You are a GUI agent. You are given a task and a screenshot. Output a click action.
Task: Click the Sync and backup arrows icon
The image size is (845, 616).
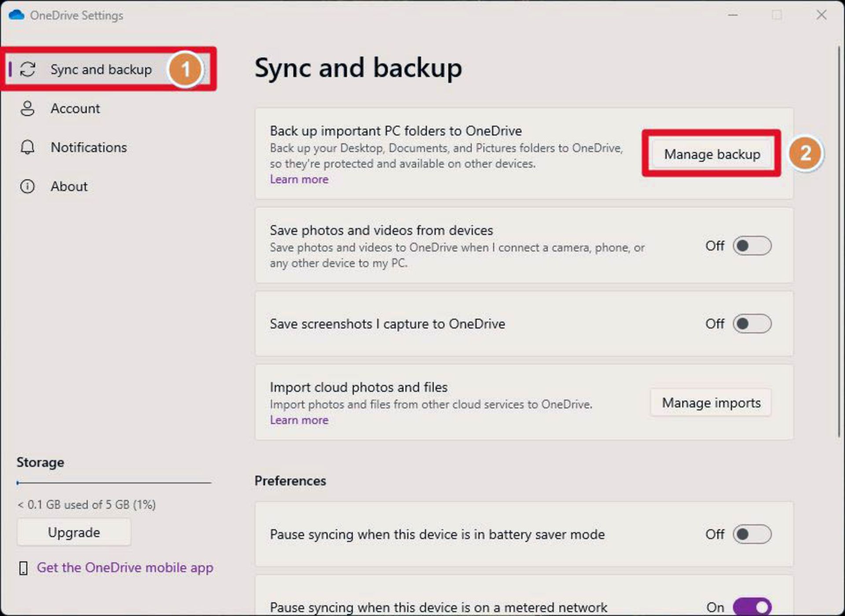click(x=28, y=70)
